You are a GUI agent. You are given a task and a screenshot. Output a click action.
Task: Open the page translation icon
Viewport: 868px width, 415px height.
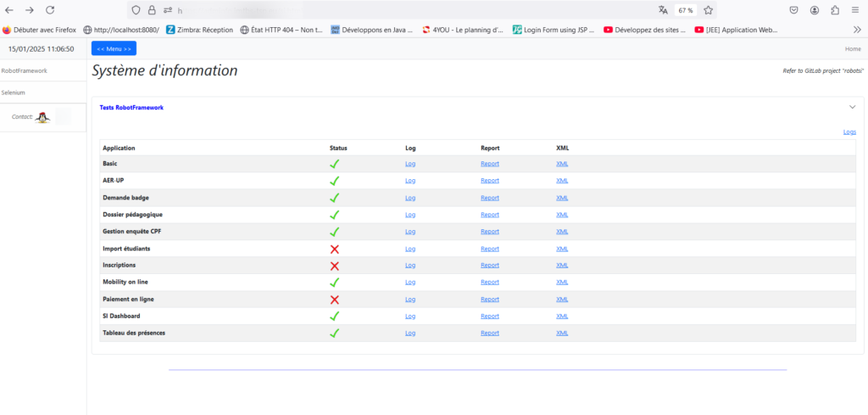pos(663,10)
